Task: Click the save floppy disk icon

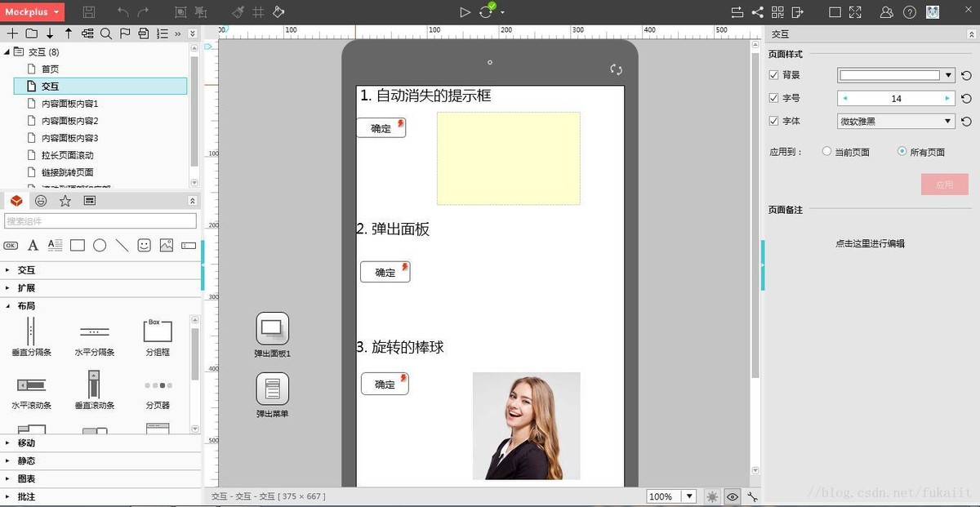Action: [x=89, y=12]
